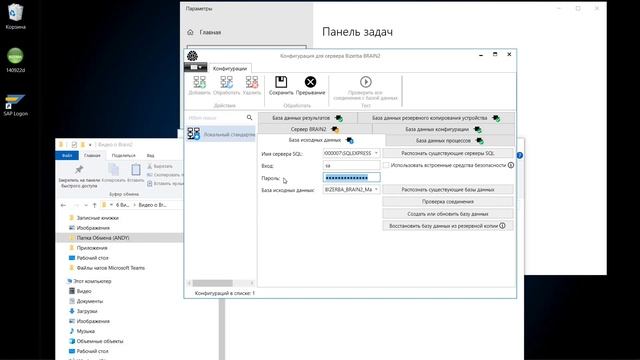Viewport: 640px width, 360px height.
Task: Select Загрузки in Explorer tree
Action: pyautogui.click(x=87, y=311)
